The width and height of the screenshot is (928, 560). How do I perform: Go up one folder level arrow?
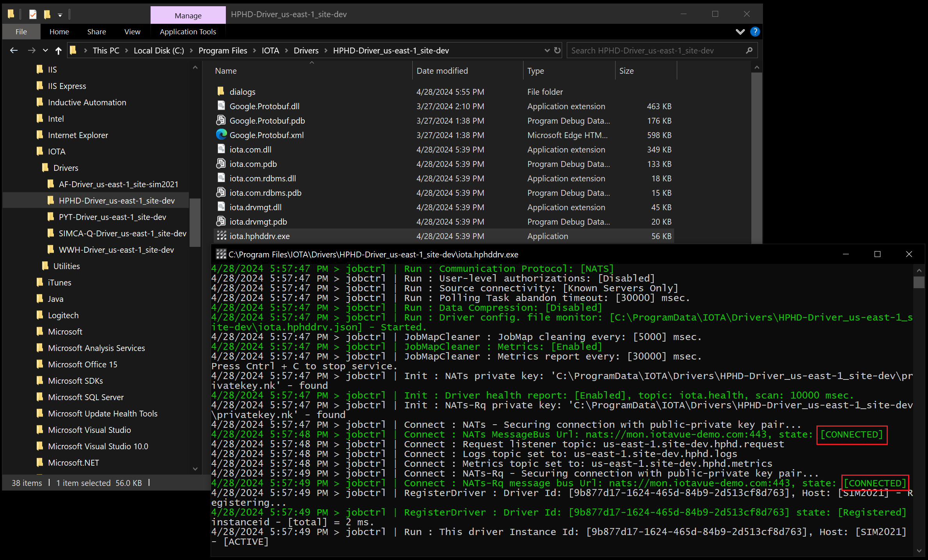[x=59, y=50]
